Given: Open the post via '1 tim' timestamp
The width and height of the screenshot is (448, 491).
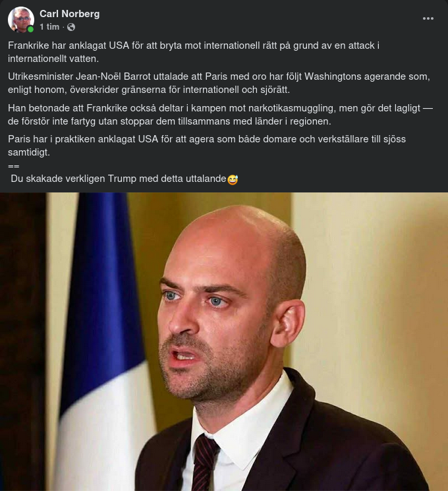Looking at the screenshot, I should coord(49,27).
